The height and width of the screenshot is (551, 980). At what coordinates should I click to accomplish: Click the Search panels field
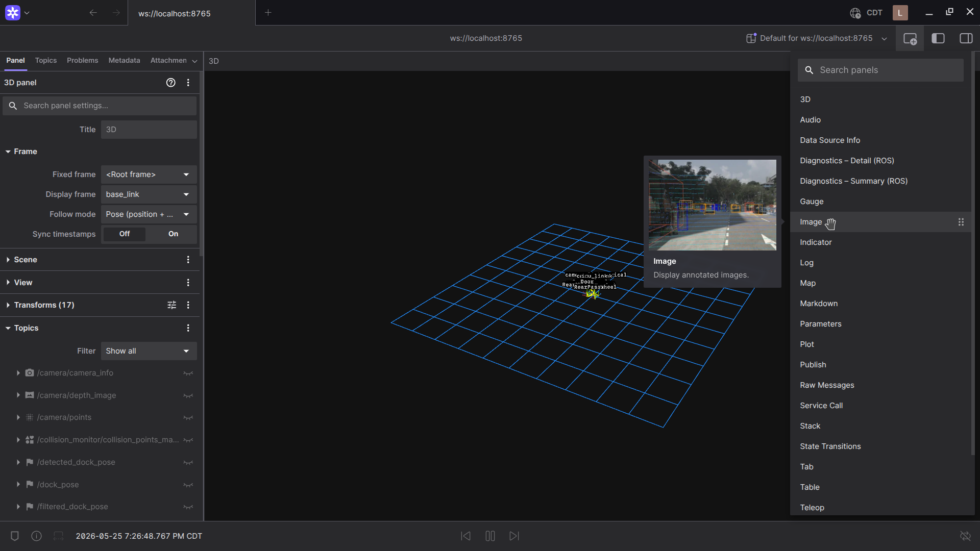880,70
